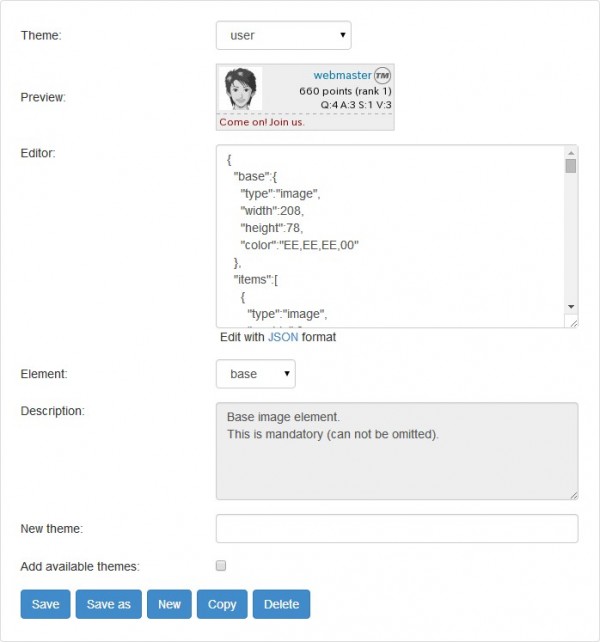The image size is (600, 642).
Task: Click the editor resize handle corner
Action: tap(572, 322)
